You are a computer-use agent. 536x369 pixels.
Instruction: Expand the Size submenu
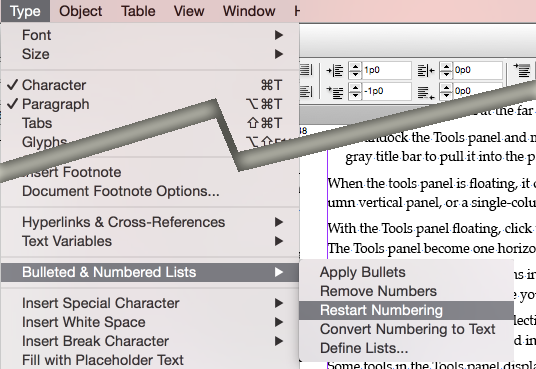coord(150,54)
